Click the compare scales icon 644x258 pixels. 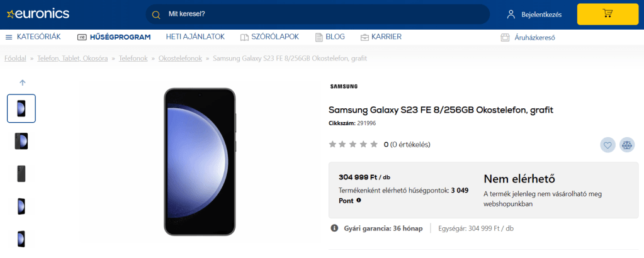[626, 145]
